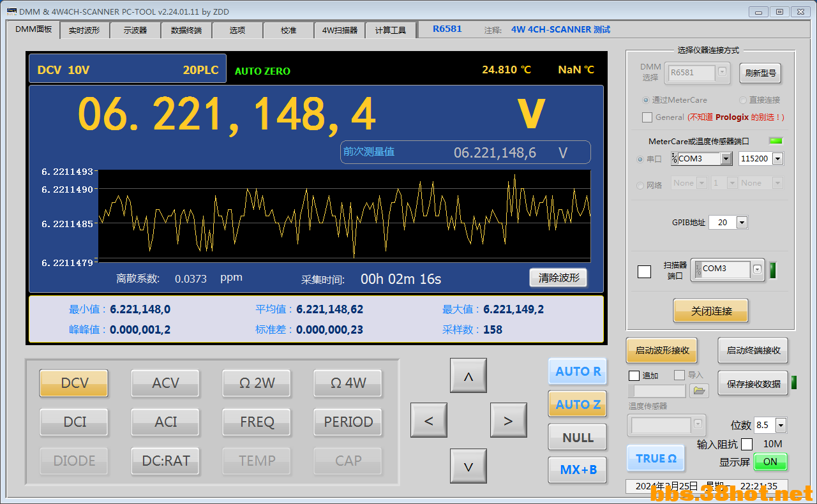Switch to the 实时波形 tab
Viewport: 817px width, 504px height.
(x=84, y=30)
